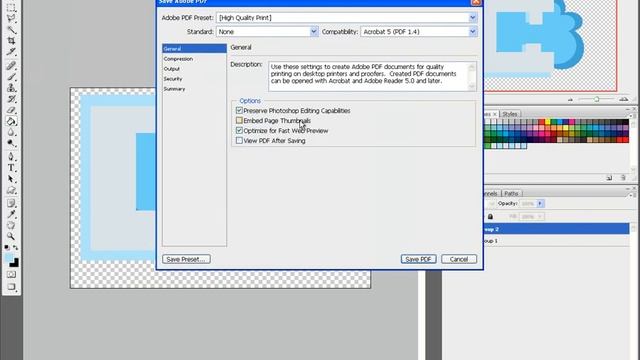
Task: Select the Blur tool
Action: [x=11, y=132]
